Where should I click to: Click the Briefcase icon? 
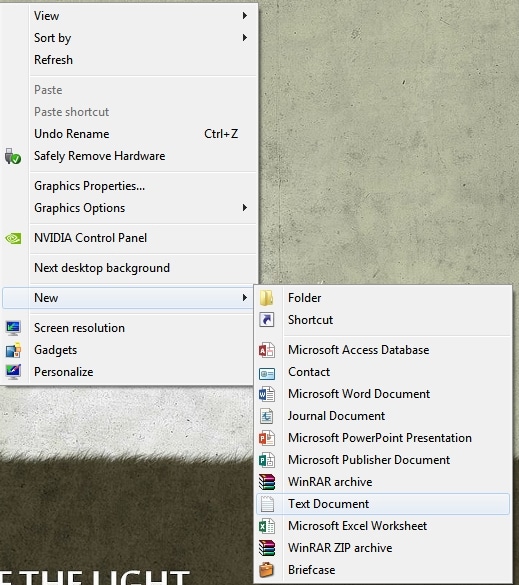click(x=266, y=570)
